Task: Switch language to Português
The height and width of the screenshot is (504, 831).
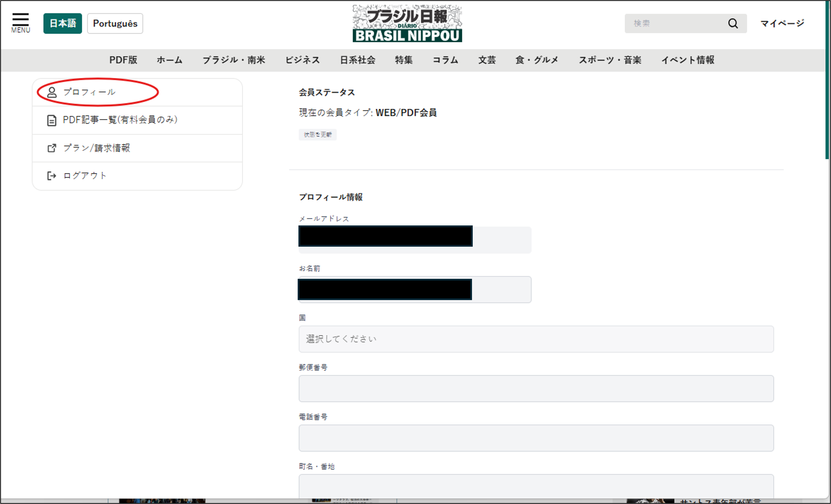Action: click(x=115, y=23)
